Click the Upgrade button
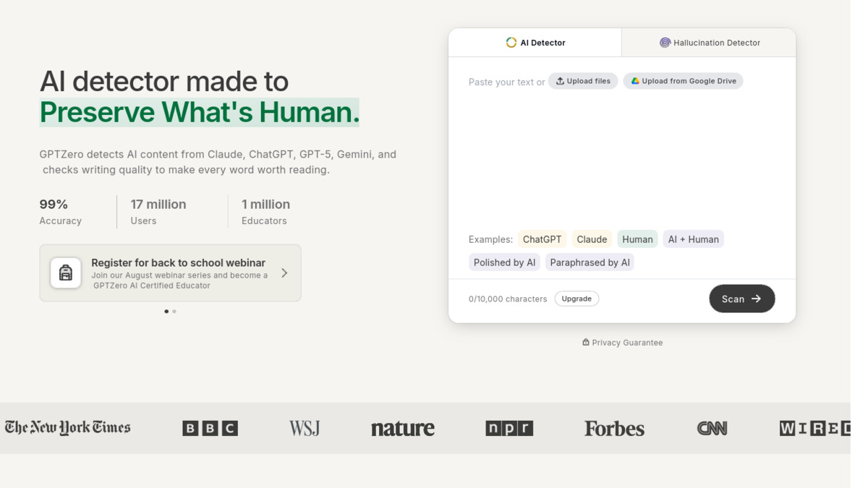Viewport: 868px width, 488px height. pyautogui.click(x=576, y=299)
